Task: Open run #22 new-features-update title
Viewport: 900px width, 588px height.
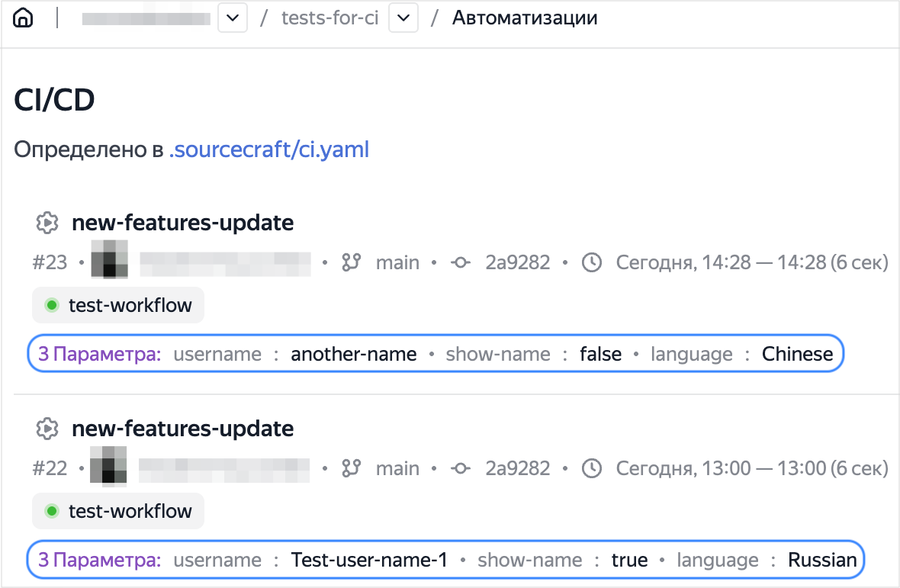Action: (x=182, y=429)
